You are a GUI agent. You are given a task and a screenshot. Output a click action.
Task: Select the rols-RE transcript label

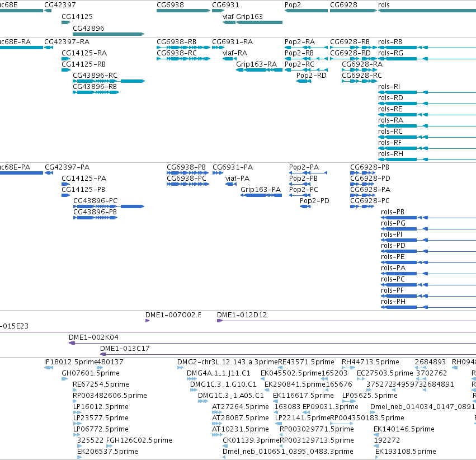390,109
